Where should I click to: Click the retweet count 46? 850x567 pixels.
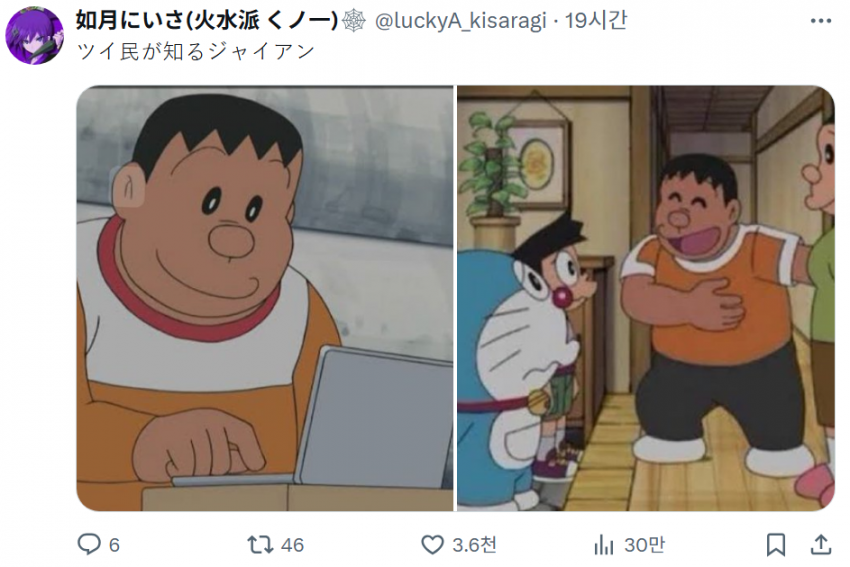[x=292, y=545]
